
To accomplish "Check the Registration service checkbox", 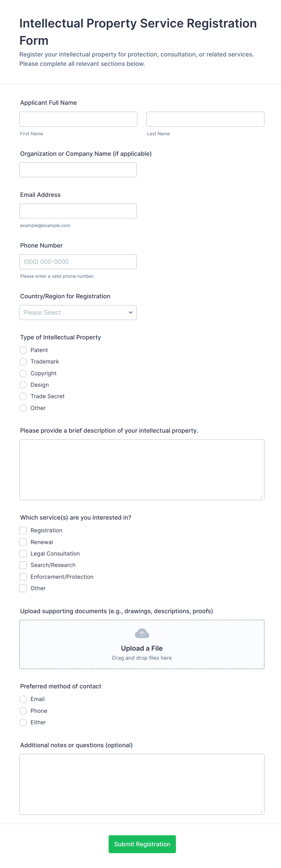I will tap(23, 530).
